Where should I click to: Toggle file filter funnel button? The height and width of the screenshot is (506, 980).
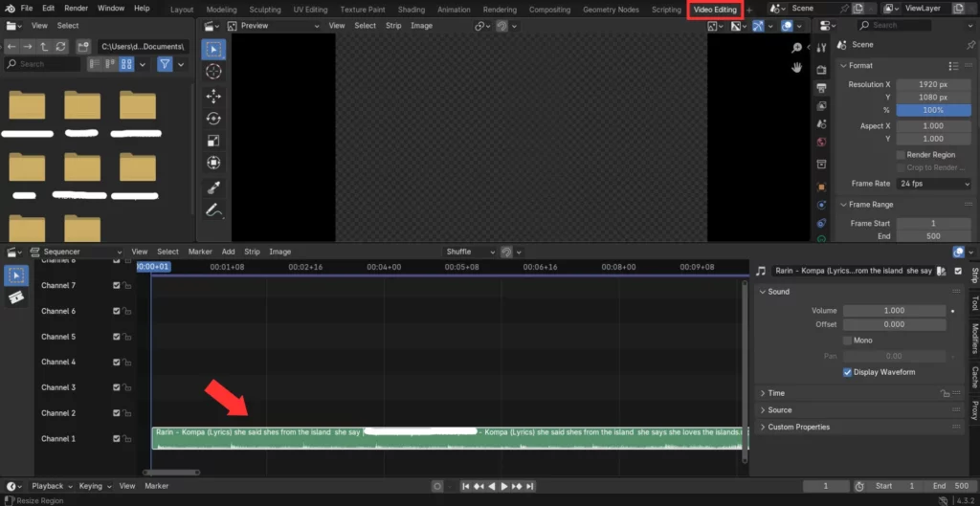pos(165,64)
